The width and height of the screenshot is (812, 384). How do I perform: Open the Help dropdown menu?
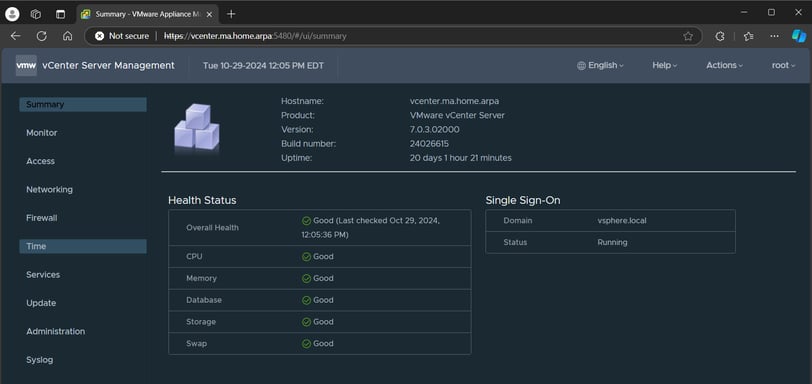[664, 65]
